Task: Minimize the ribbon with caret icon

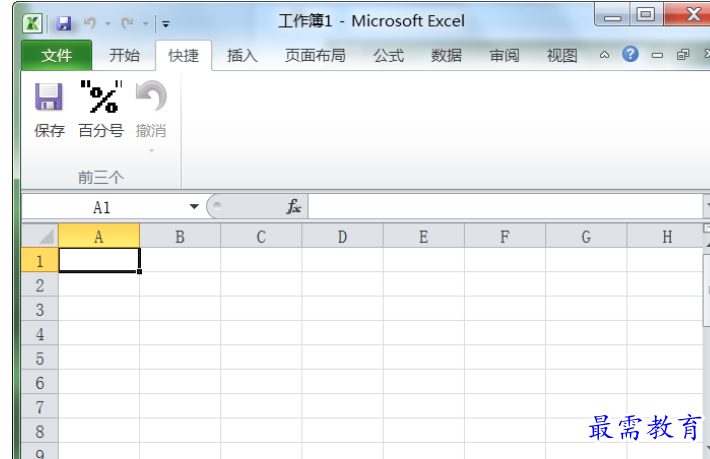Action: click(x=604, y=55)
